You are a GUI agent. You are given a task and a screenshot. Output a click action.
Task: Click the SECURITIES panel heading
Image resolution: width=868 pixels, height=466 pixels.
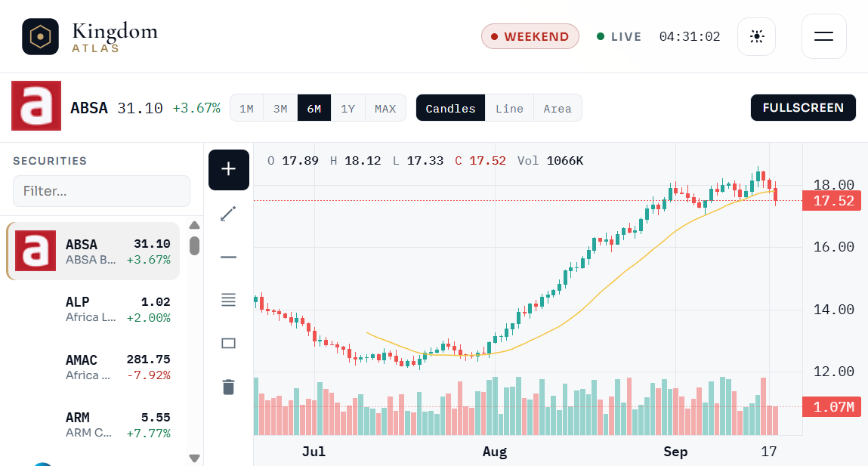click(50, 161)
